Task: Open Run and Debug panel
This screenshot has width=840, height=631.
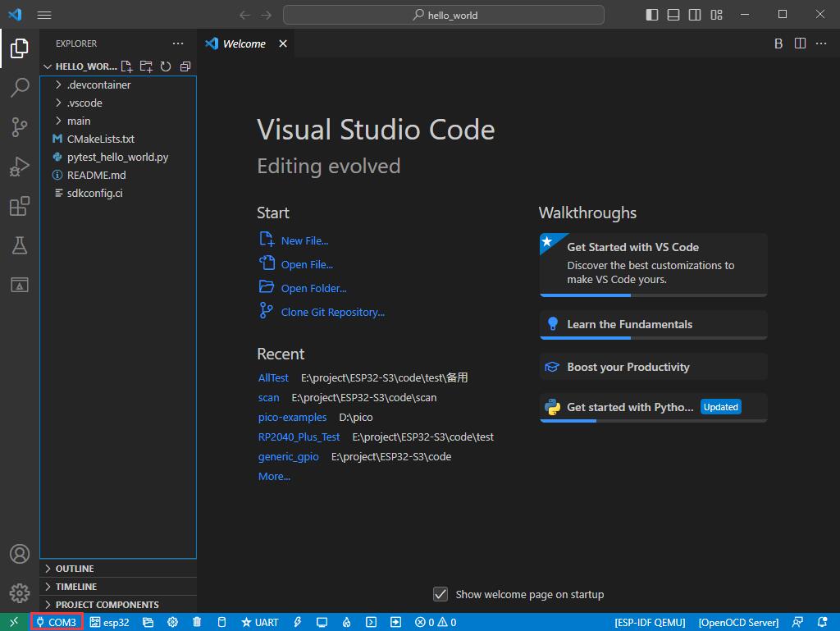Action: (x=19, y=167)
